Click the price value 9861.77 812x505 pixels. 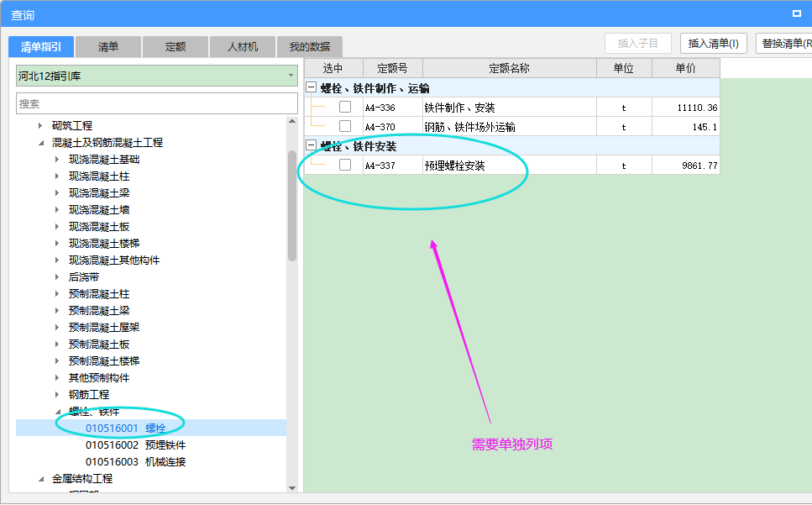click(699, 166)
